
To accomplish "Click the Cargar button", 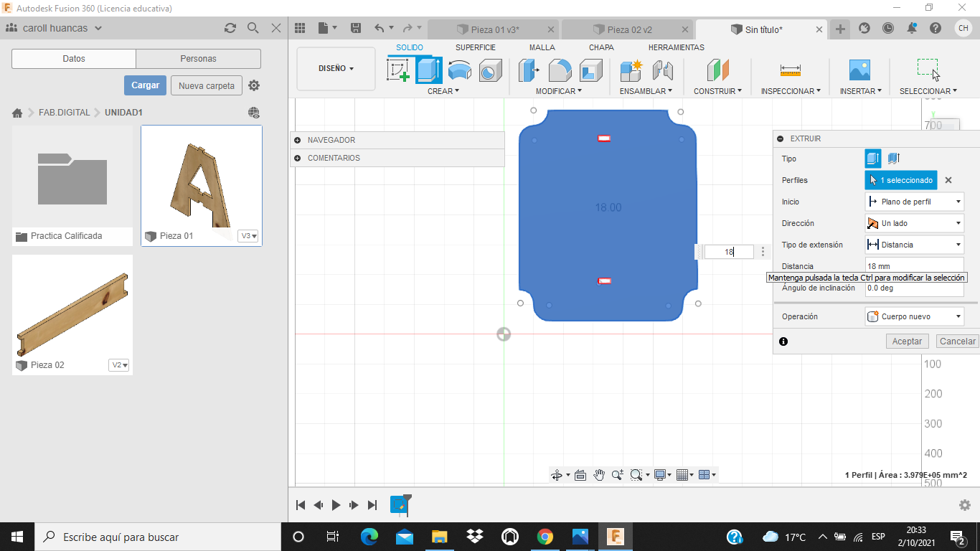I will coord(145,85).
